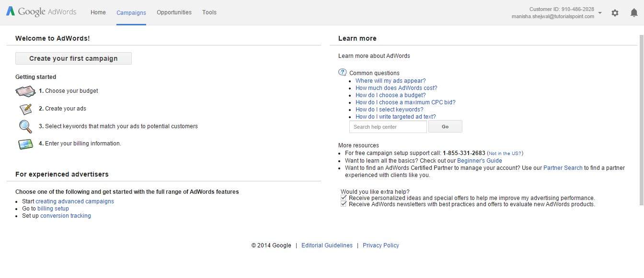Uncheck Receive AdWords newsletters with best practices
Image resolution: width=644 pixels, height=278 pixels.
pyautogui.click(x=344, y=203)
